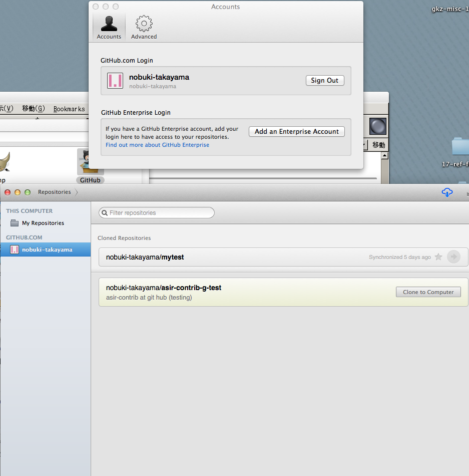Open Find out more about GitHub Enterprise link
Image resolution: width=469 pixels, height=476 pixels.
[157, 145]
